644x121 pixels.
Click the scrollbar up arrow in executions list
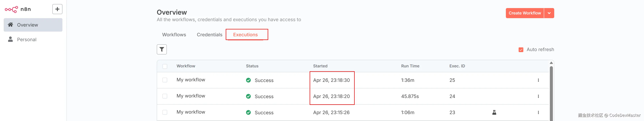[551, 63]
